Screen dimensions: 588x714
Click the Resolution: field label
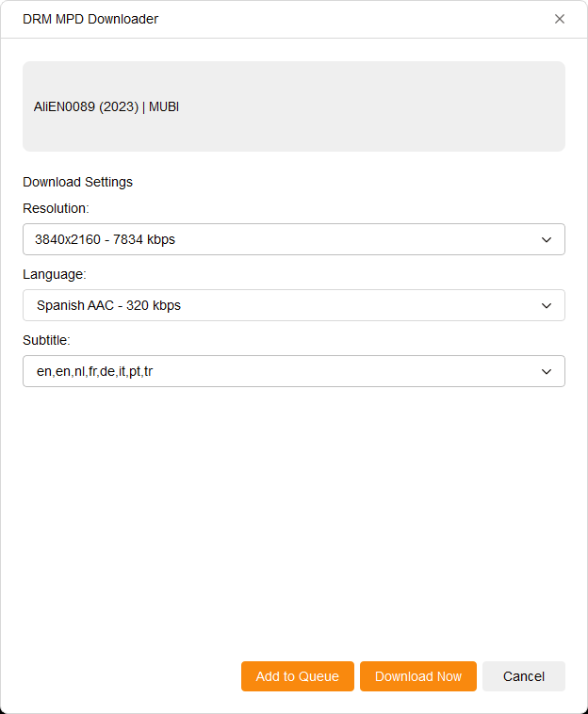pos(56,208)
